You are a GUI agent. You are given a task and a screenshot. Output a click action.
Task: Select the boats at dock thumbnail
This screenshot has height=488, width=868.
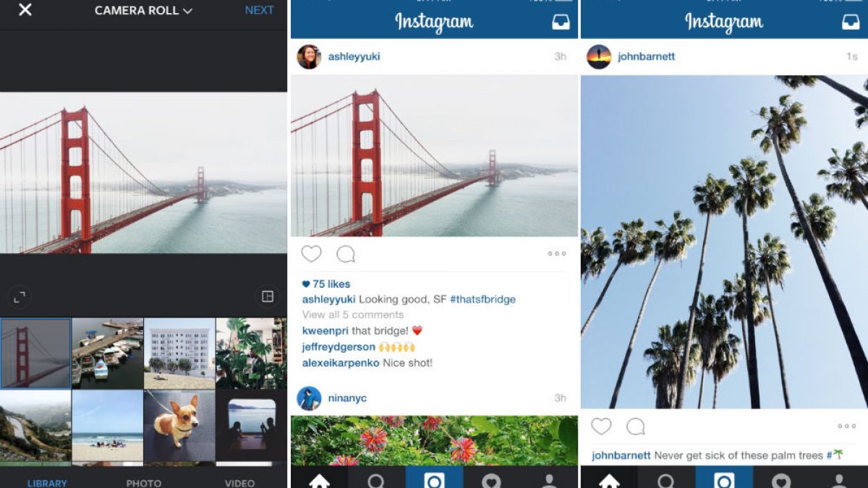point(107,354)
